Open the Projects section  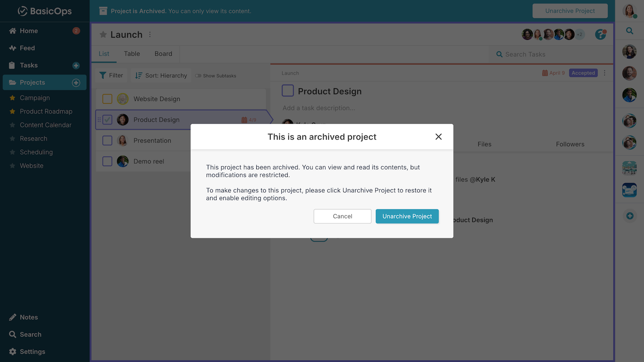[x=44, y=82]
